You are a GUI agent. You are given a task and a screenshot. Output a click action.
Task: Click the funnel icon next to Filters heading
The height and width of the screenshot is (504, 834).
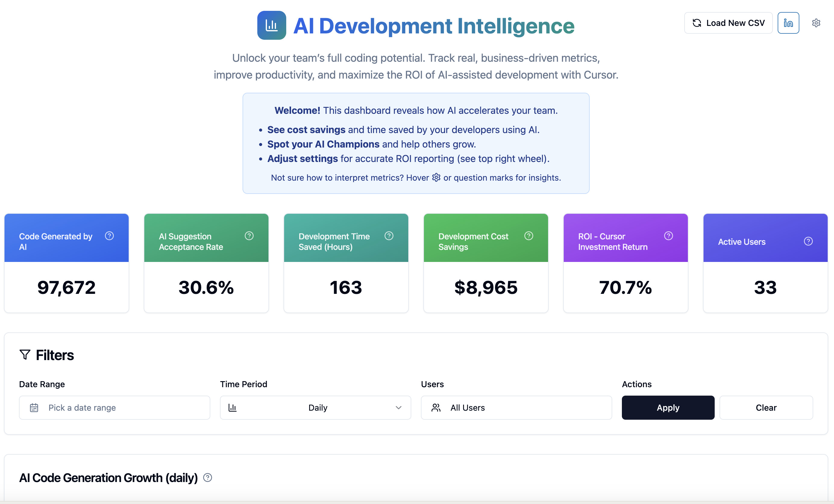(25, 354)
